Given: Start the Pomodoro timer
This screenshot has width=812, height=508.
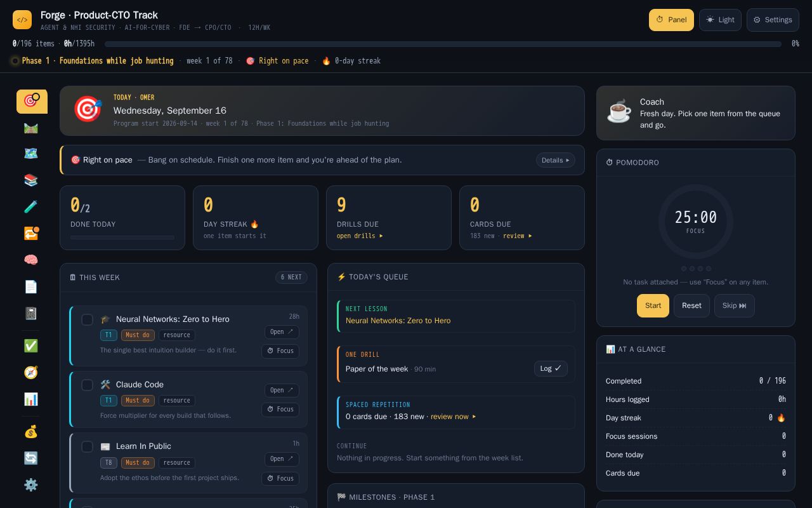Looking at the screenshot, I should coord(653,305).
